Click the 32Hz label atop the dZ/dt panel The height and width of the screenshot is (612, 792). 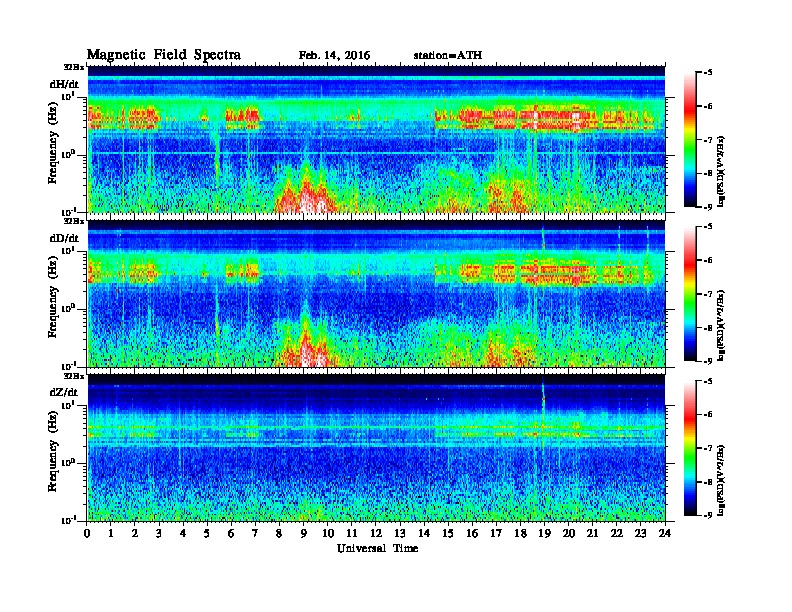[74, 376]
